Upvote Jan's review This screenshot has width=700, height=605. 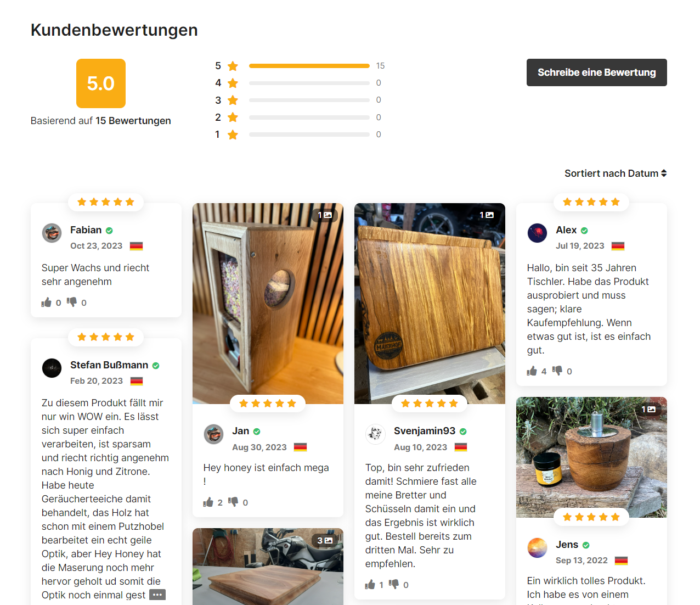(x=208, y=502)
